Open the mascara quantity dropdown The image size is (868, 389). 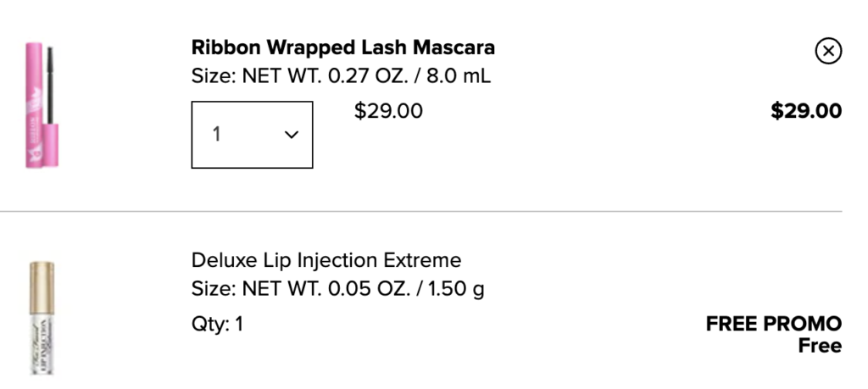(252, 135)
